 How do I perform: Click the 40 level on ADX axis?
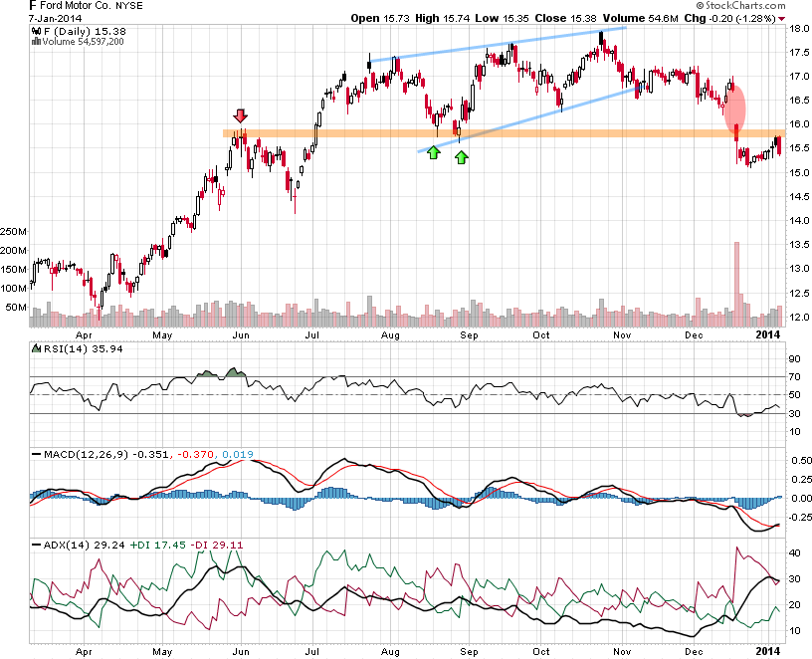[794, 552]
